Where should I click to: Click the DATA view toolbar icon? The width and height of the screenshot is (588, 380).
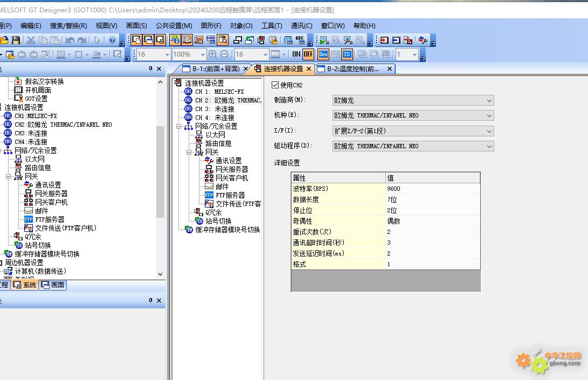click(x=211, y=40)
